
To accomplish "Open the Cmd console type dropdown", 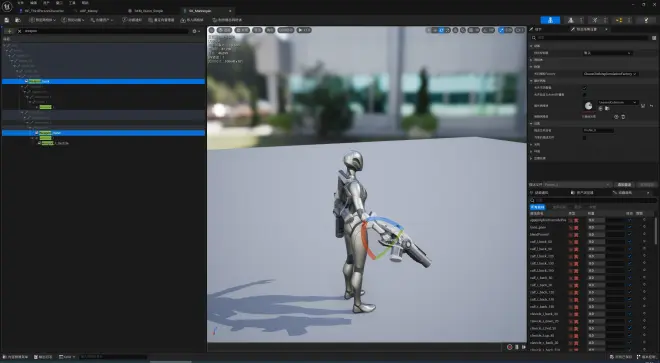I will 67,357.
